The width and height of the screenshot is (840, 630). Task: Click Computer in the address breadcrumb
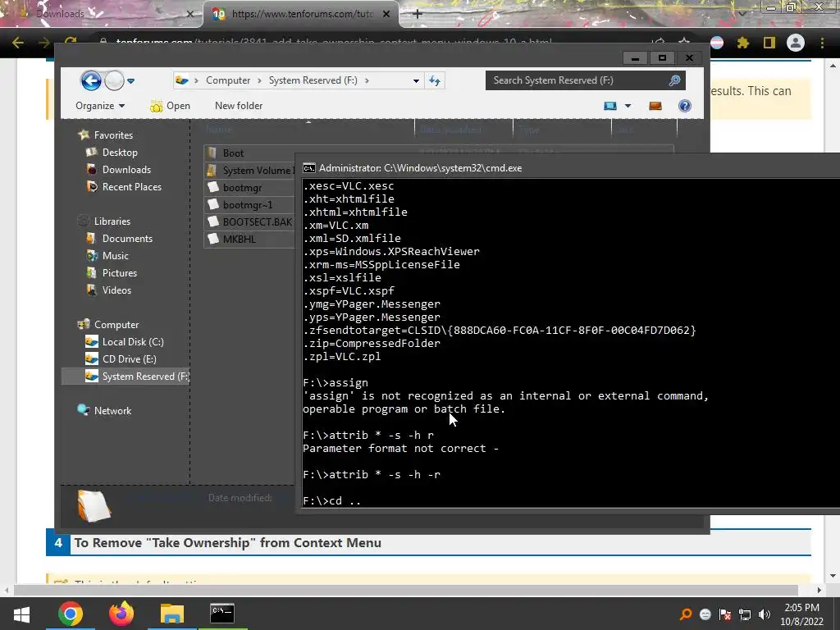[x=228, y=80]
